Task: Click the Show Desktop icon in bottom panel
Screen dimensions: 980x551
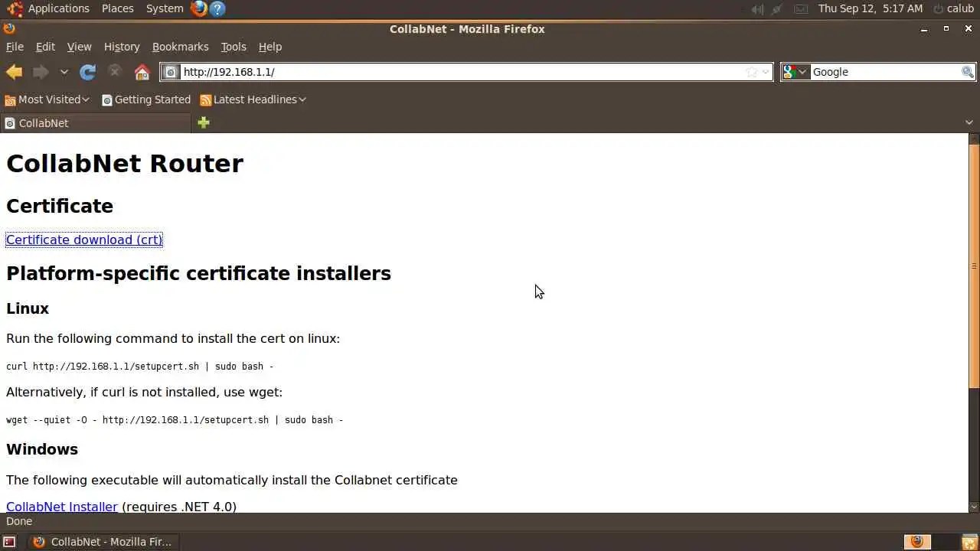Action: 9,542
